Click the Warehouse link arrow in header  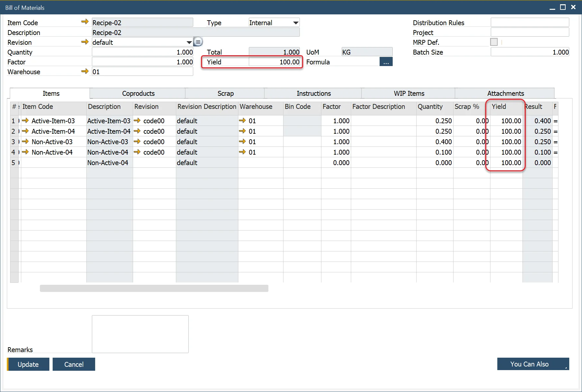(x=85, y=71)
